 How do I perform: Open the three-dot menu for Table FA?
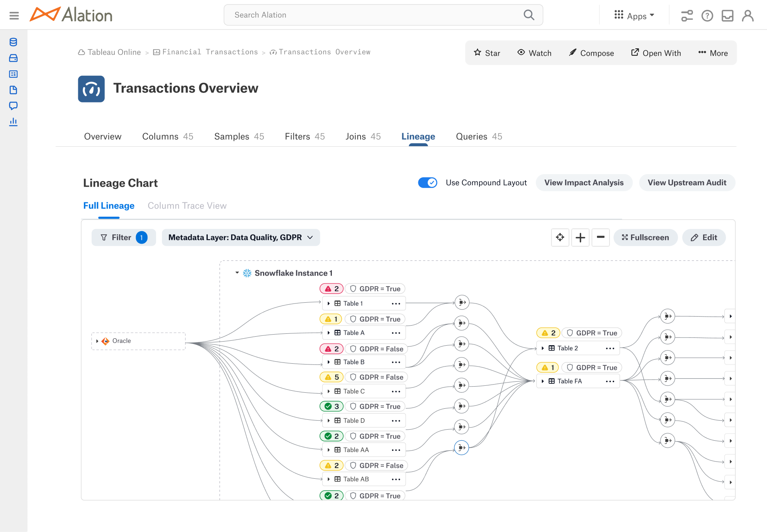pyautogui.click(x=610, y=381)
